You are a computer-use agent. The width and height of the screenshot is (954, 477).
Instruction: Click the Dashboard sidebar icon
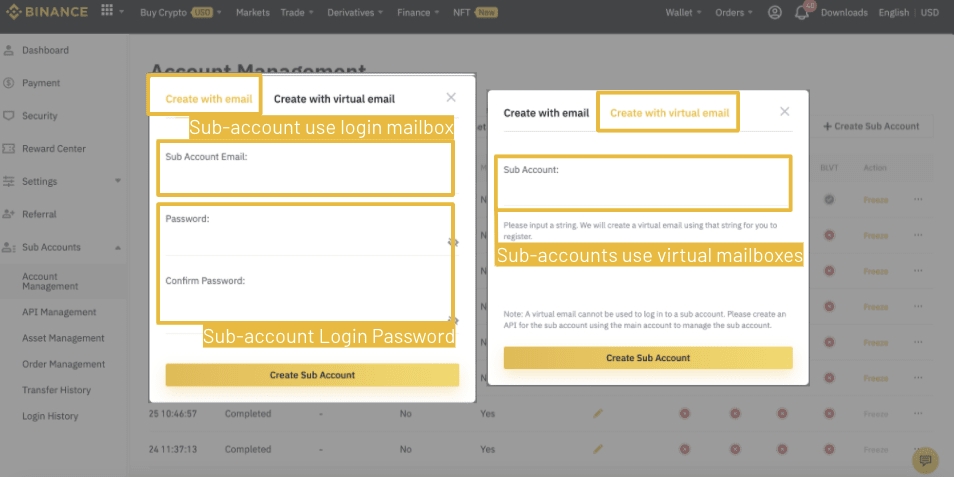point(9,50)
